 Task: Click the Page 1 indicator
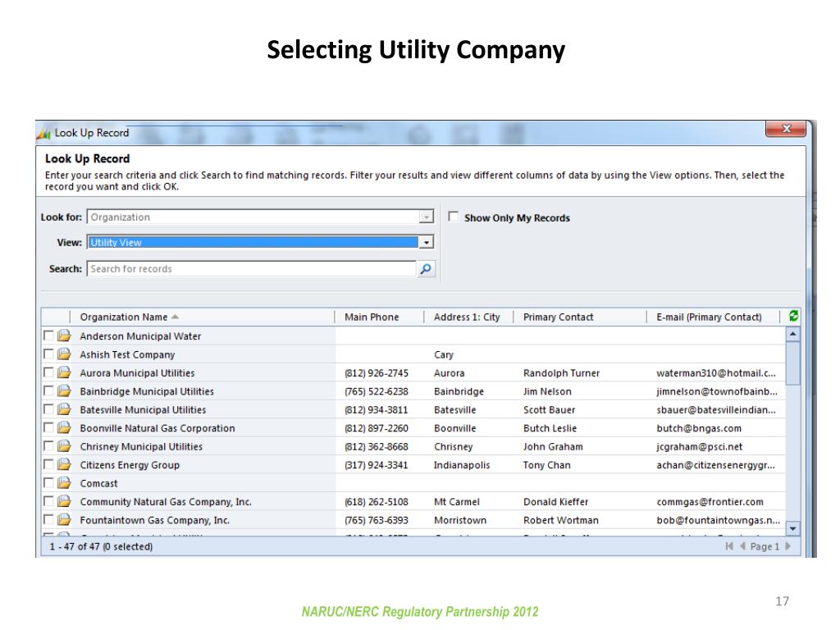[x=765, y=546]
